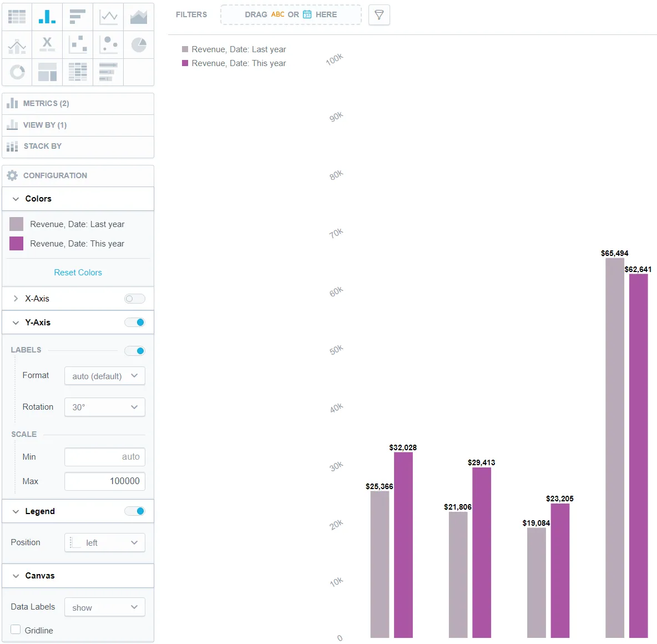Choose the line chart visualization

pyautogui.click(x=108, y=17)
